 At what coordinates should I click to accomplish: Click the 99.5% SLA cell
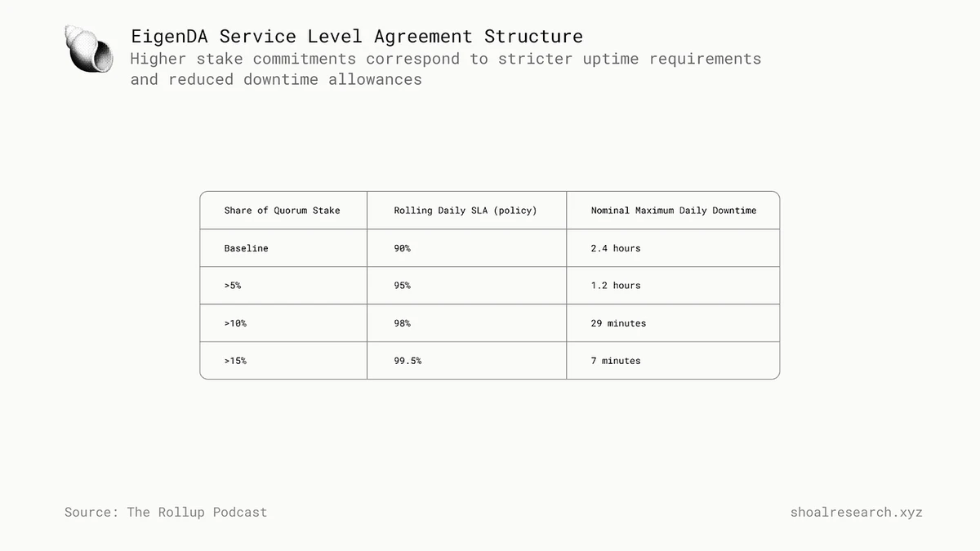point(408,361)
